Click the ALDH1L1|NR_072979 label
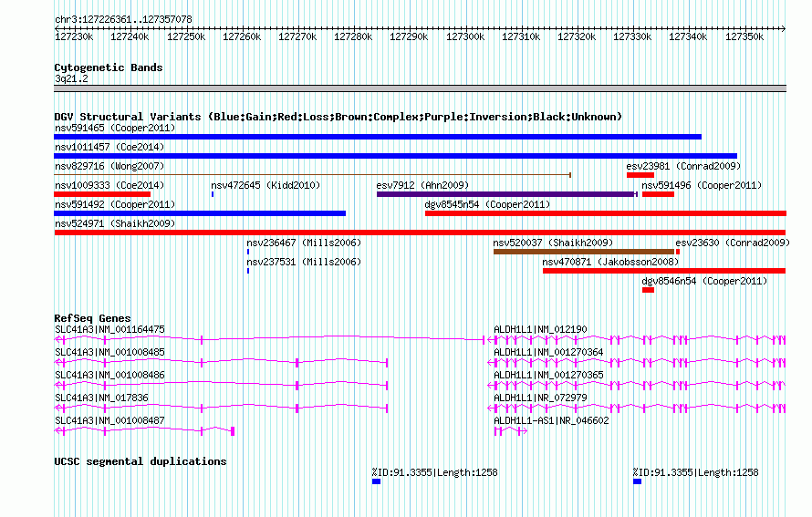 [541, 398]
